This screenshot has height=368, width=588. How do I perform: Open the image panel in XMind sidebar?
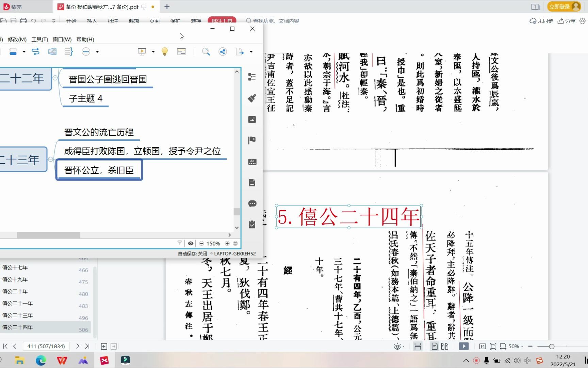coord(252,119)
